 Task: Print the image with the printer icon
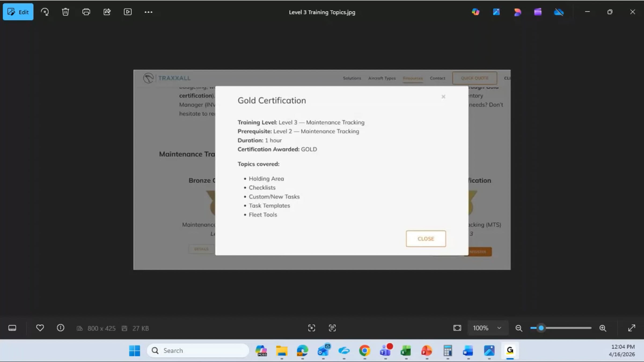(86, 12)
